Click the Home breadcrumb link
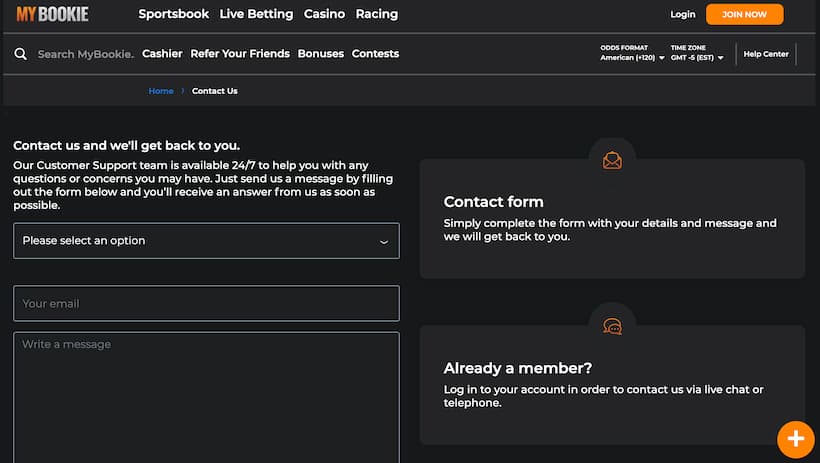The image size is (820, 463). (x=161, y=91)
